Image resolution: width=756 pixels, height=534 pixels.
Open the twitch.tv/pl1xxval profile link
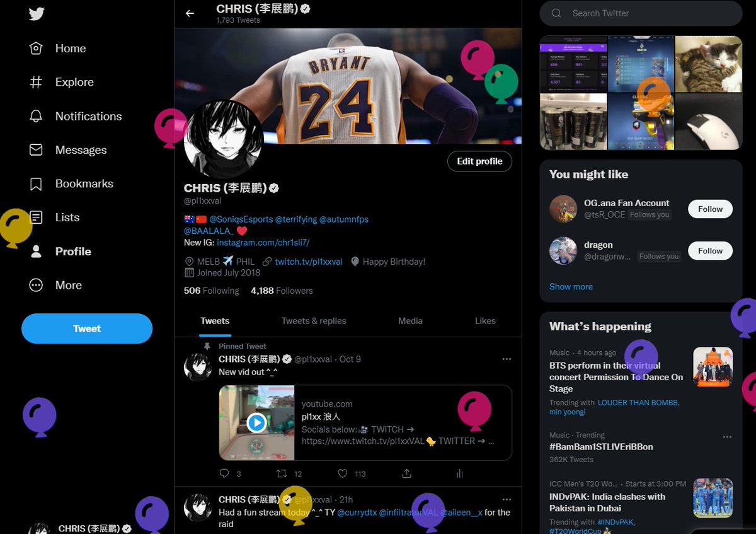(309, 262)
